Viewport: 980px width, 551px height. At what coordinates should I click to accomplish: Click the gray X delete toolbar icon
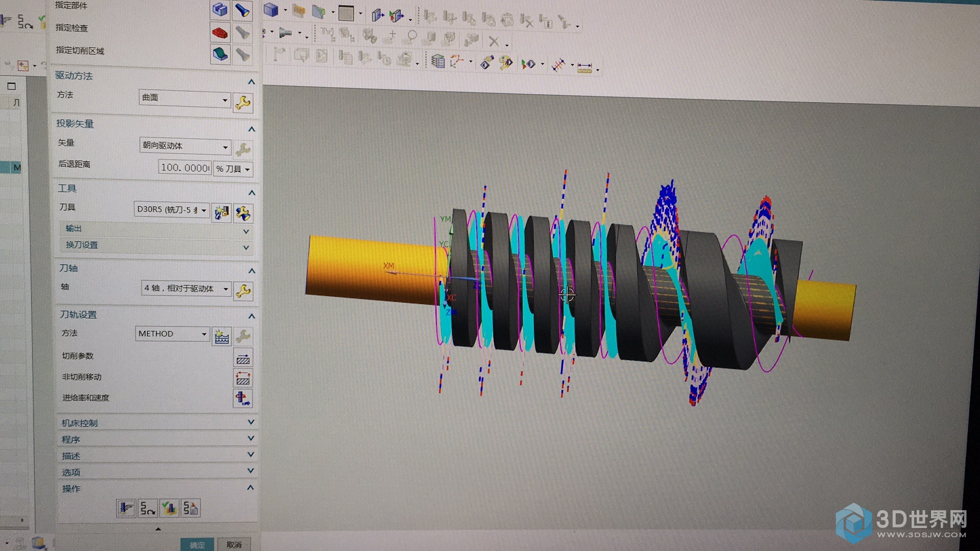pyautogui.click(x=494, y=41)
